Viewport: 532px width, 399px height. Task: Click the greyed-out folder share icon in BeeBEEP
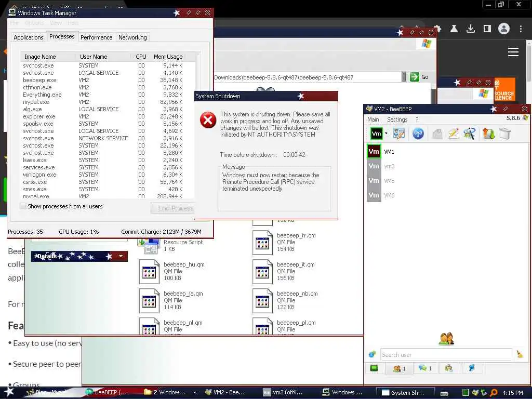point(437,134)
